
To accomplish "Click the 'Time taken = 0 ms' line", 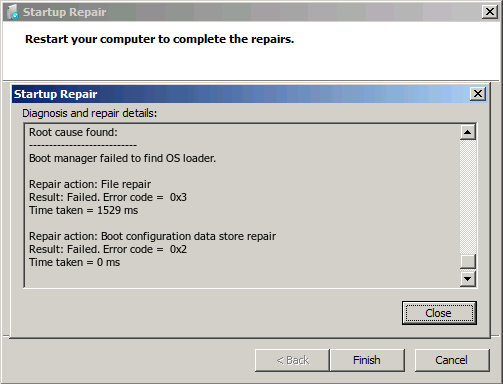I will click(75, 262).
